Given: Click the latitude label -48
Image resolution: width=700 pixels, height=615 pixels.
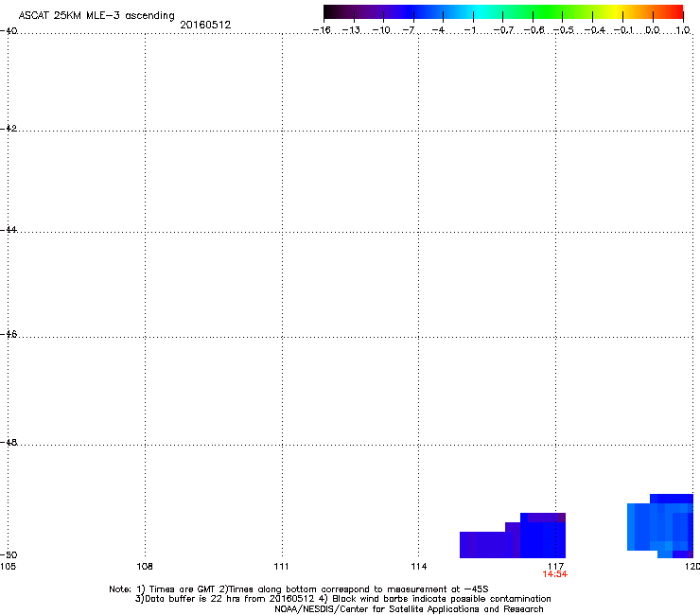Looking at the screenshot, I should point(9,442).
